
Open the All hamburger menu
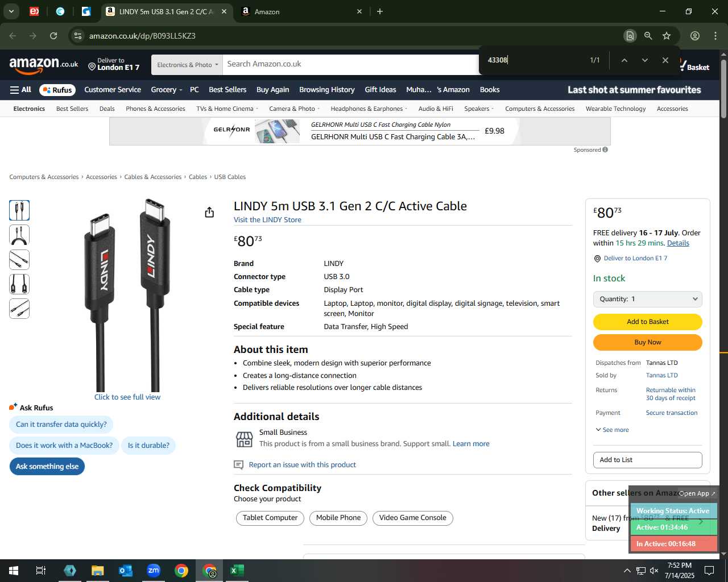(20, 90)
